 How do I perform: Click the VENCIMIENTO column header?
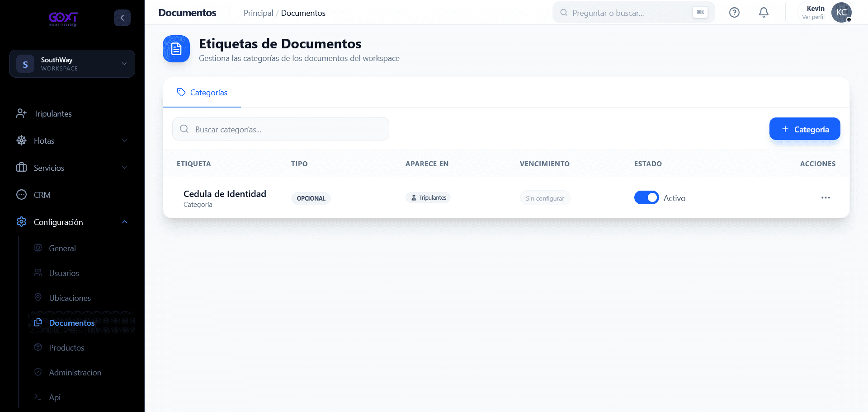544,164
